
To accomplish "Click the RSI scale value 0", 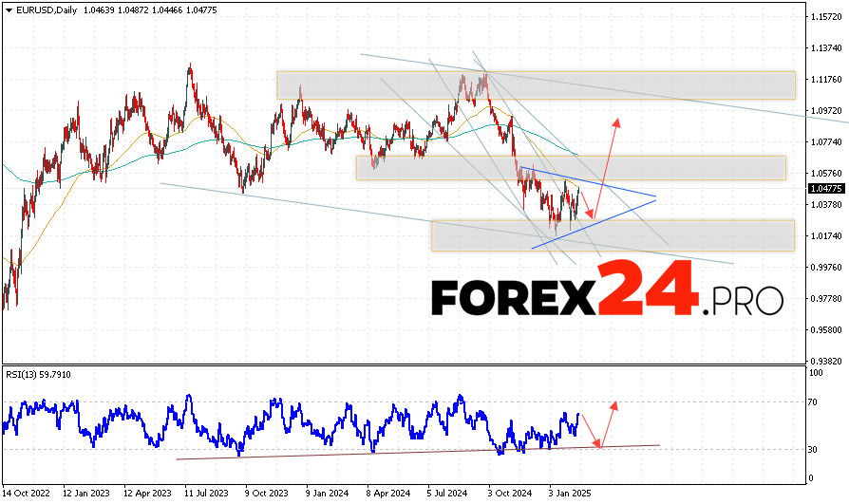I will point(811,478).
